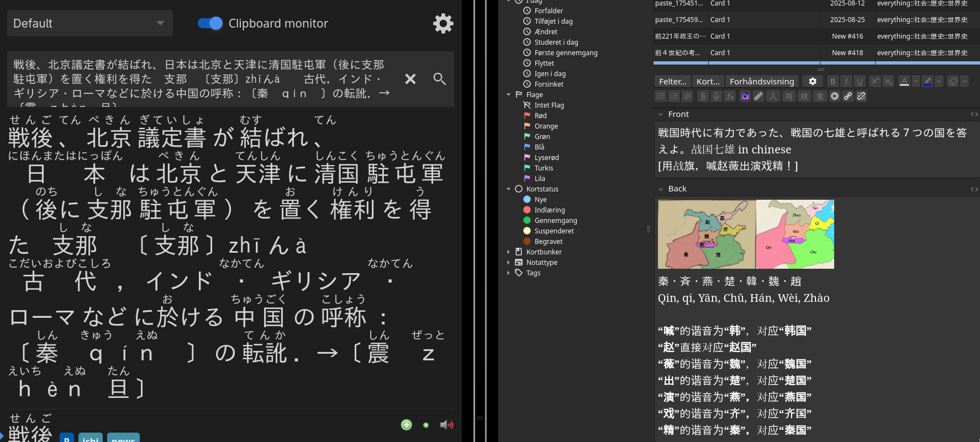
Task: Click the 検 editor toolbar button
Action: tap(804, 96)
